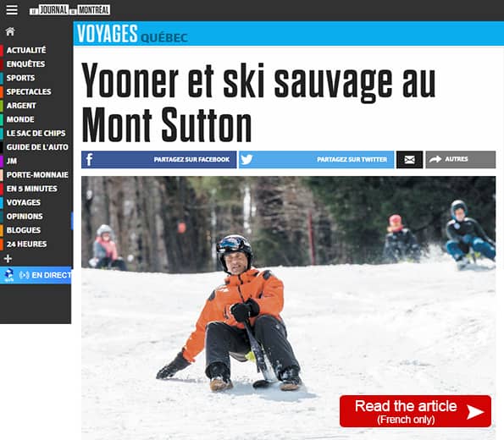Click the skier article photo
Image resolution: width=504 pixels, height=440 pixels.
tap(288, 308)
